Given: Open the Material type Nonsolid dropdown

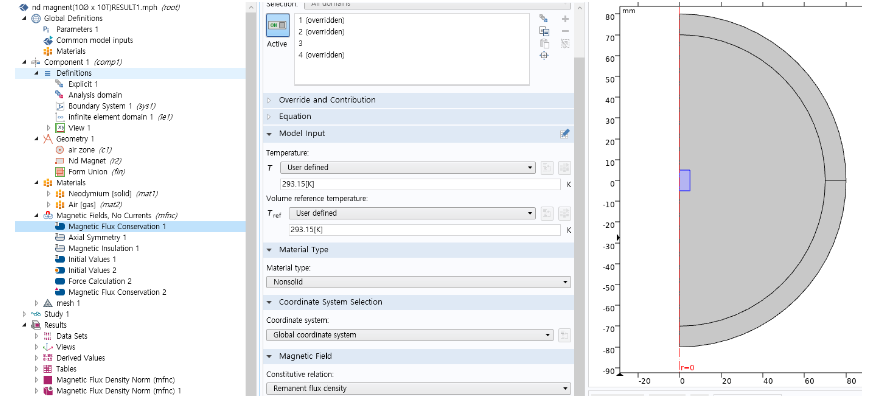Looking at the screenshot, I should 417,282.
